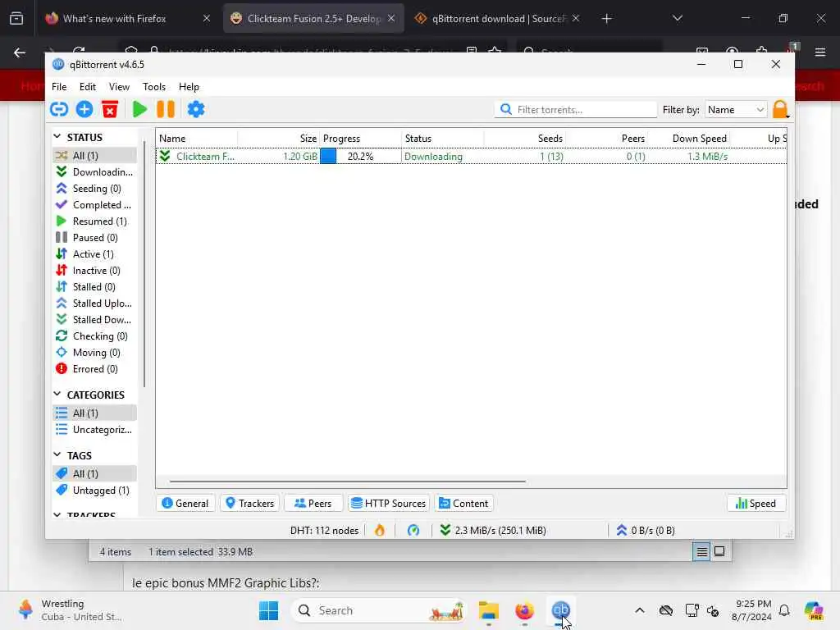Screen dimensions: 840x630
Task: Click the sidebar vertical scrollbar
Action: click(x=144, y=263)
